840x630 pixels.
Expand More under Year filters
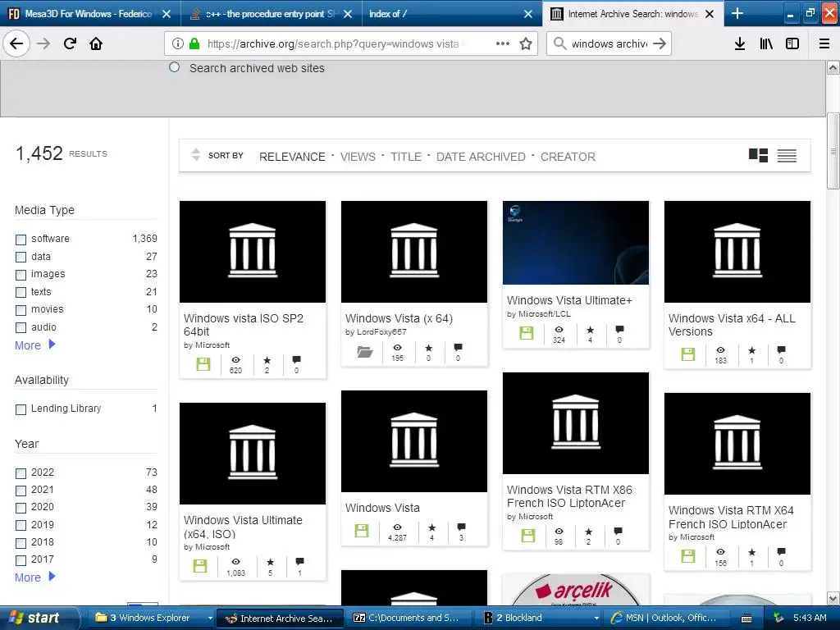(34, 577)
